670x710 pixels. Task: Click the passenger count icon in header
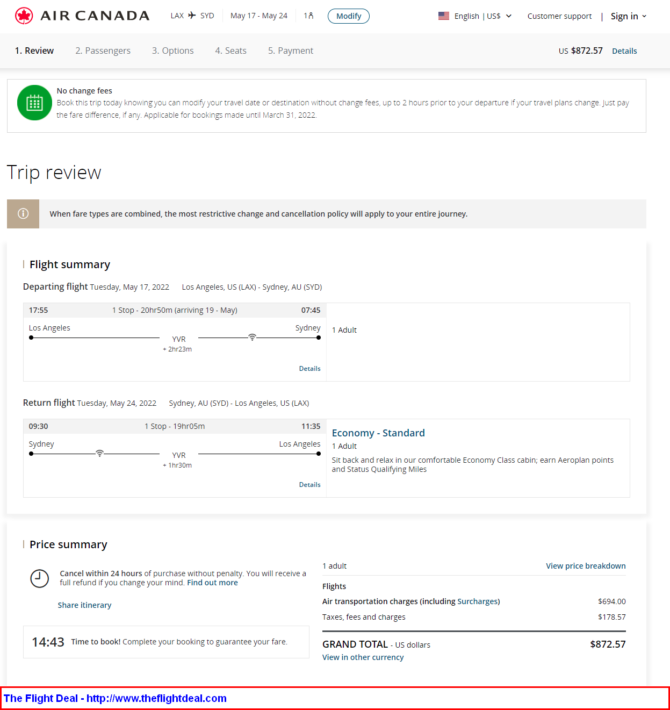pos(309,16)
